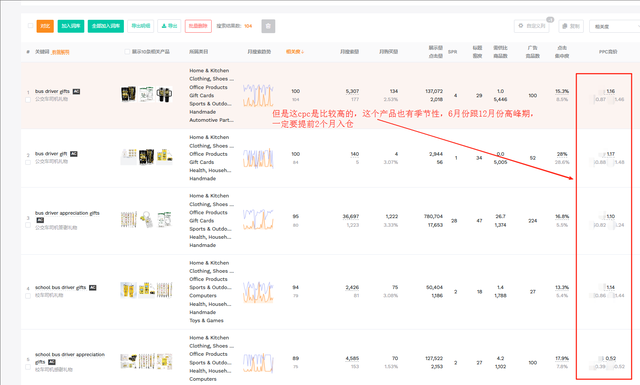Click monthly purchases value 1,222

click(x=391, y=216)
